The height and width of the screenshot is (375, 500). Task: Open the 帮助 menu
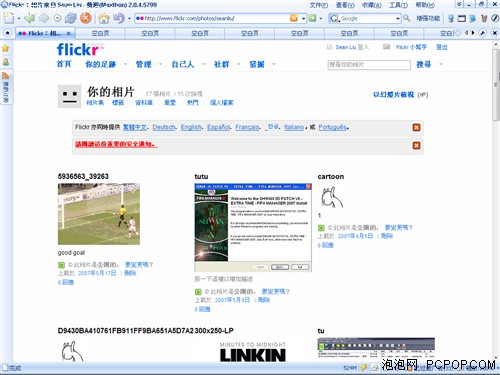pyautogui.click(x=425, y=5)
